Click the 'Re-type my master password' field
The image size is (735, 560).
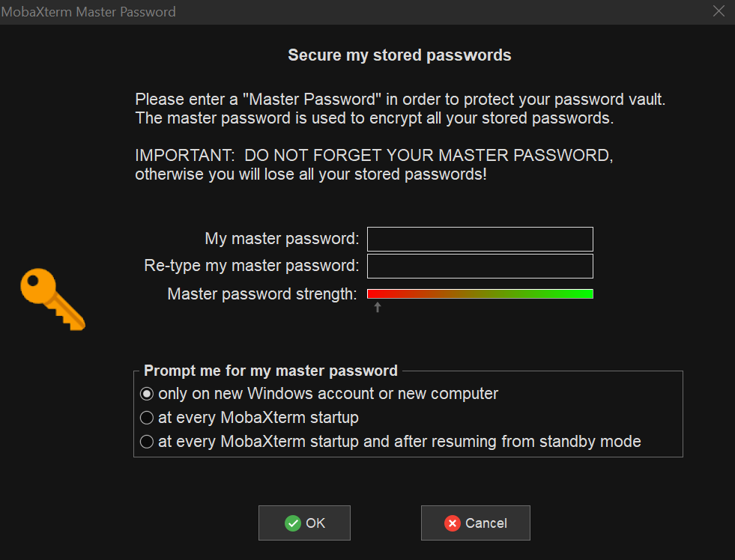pos(480,266)
